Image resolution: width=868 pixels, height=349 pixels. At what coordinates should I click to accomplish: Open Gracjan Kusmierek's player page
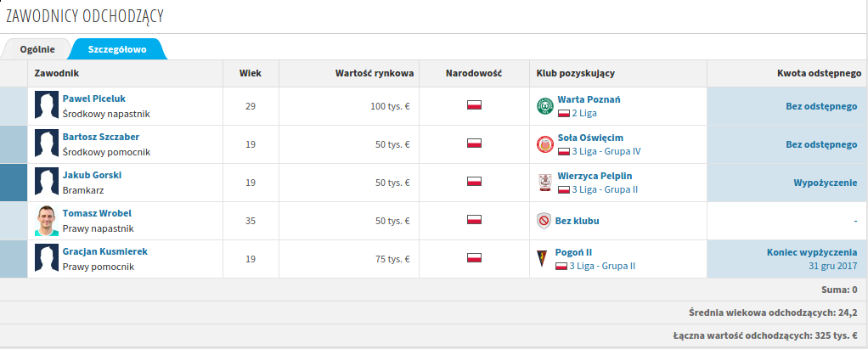tap(105, 251)
